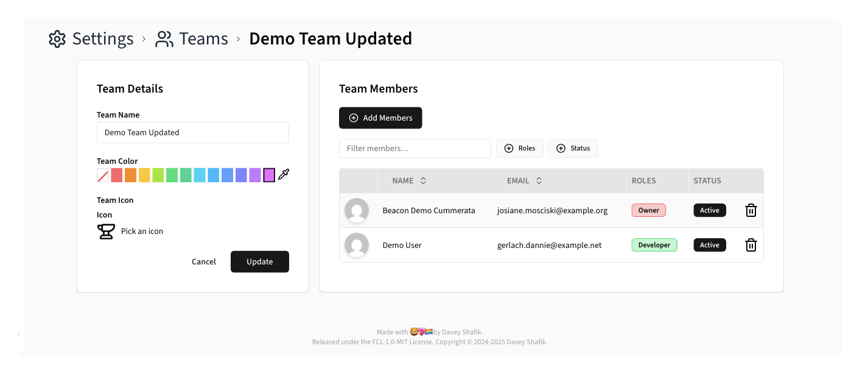Toggle Active status for Demo User
The image size is (868, 382).
pos(710,244)
